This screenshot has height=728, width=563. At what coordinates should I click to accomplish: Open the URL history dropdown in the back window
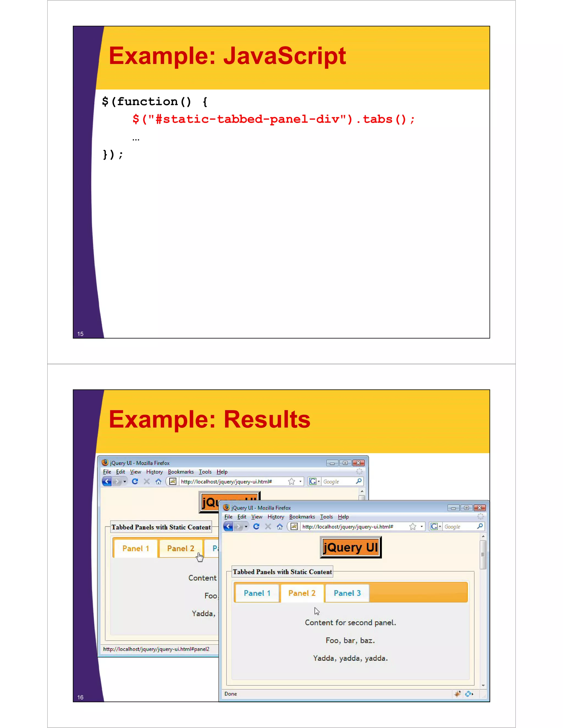coord(300,482)
